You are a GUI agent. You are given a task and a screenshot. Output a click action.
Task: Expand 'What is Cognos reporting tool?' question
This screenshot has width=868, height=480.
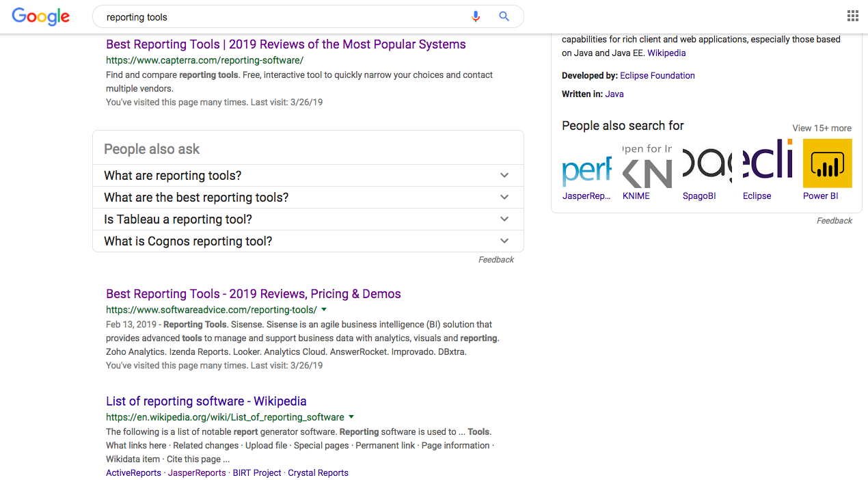pos(308,241)
